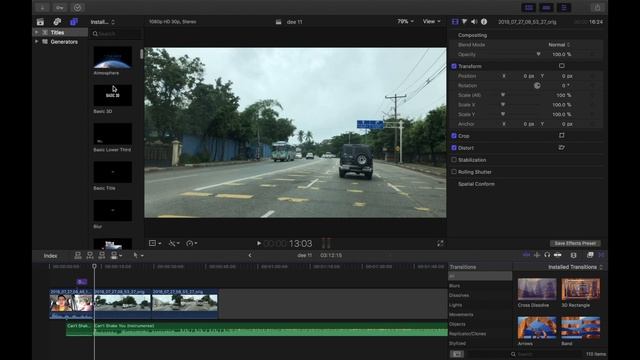
Task: Open the Background Tasks checkmark icon
Action: tap(77, 7)
